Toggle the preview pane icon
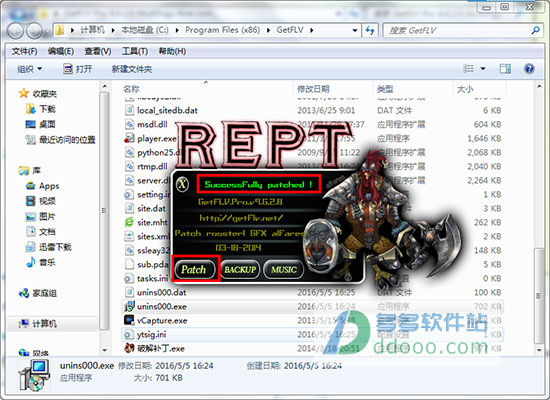This screenshot has width=550, height=400. pyautogui.click(x=505, y=69)
